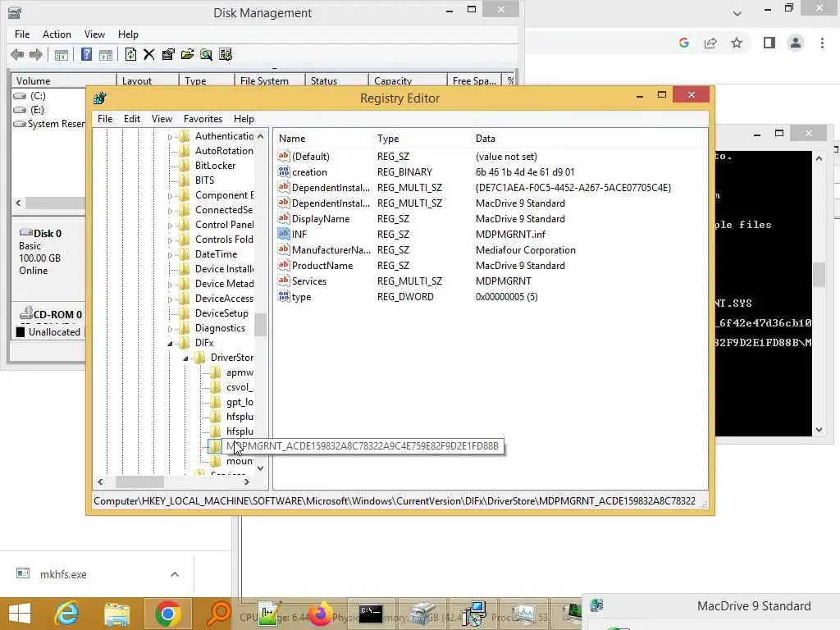Click the Properties toolbar icon
Viewport: 840px width, 630px height.
click(x=168, y=54)
